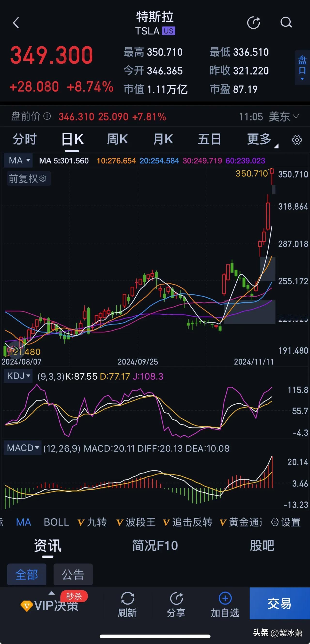Tap the 2024/09/25 date label
Image resolution: width=310 pixels, height=644 pixels.
click(x=138, y=361)
